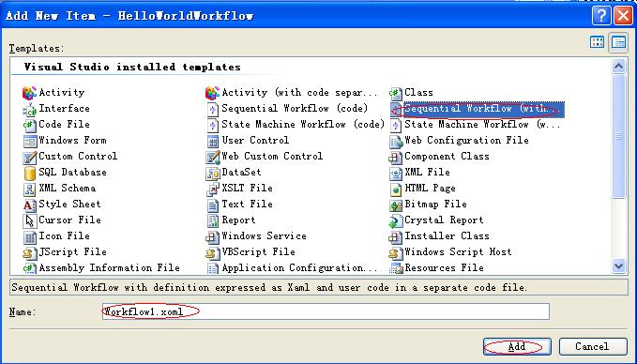Select the Windows Form template icon

[29, 141]
